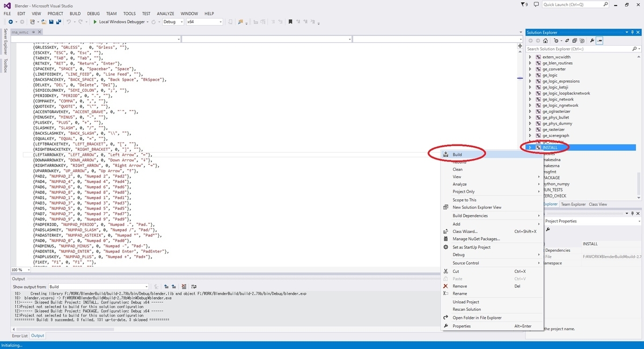Expand the INSTALL project node
The image size is (644, 349).
pyautogui.click(x=530, y=147)
